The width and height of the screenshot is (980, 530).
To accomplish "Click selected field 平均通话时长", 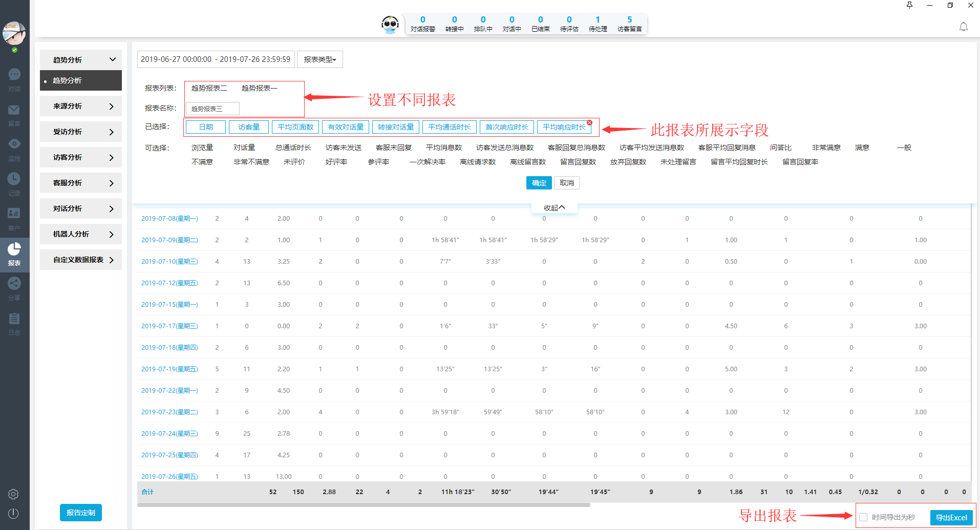I will [450, 127].
